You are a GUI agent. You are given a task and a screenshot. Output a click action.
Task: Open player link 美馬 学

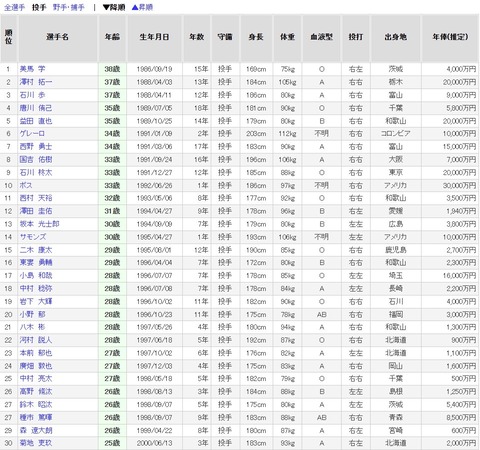[32, 69]
